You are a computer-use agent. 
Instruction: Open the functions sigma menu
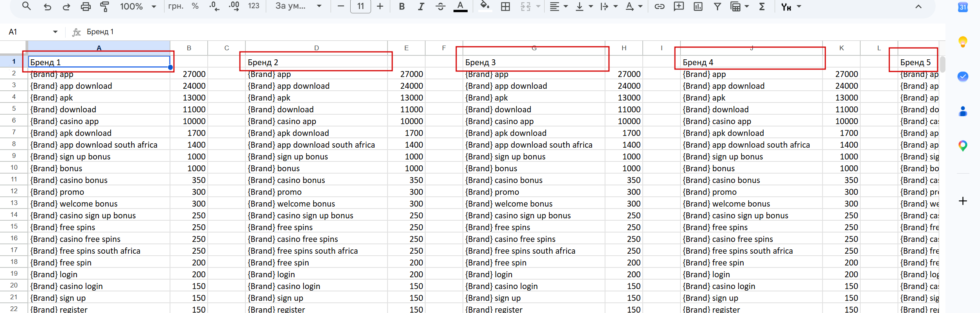pos(762,6)
